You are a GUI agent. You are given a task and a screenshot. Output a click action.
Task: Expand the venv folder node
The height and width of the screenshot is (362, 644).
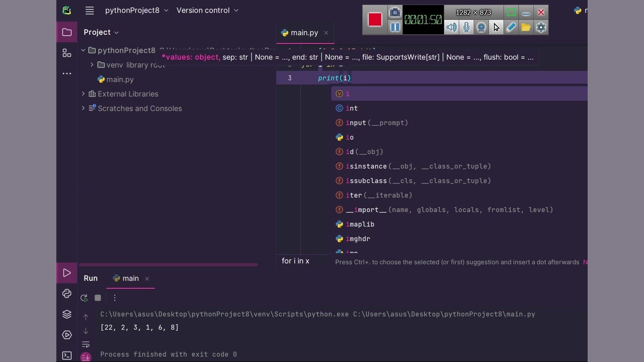[92, 65]
